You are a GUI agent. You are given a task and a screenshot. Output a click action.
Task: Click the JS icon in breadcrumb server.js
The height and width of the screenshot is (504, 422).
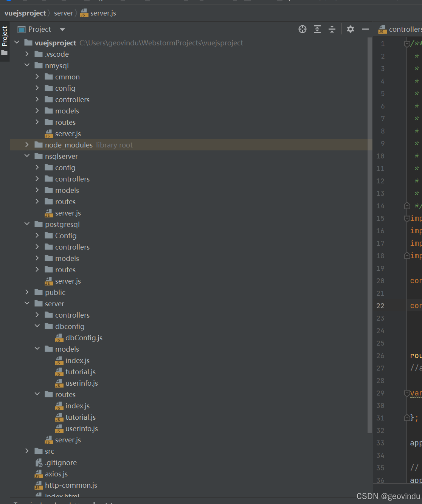tap(84, 13)
